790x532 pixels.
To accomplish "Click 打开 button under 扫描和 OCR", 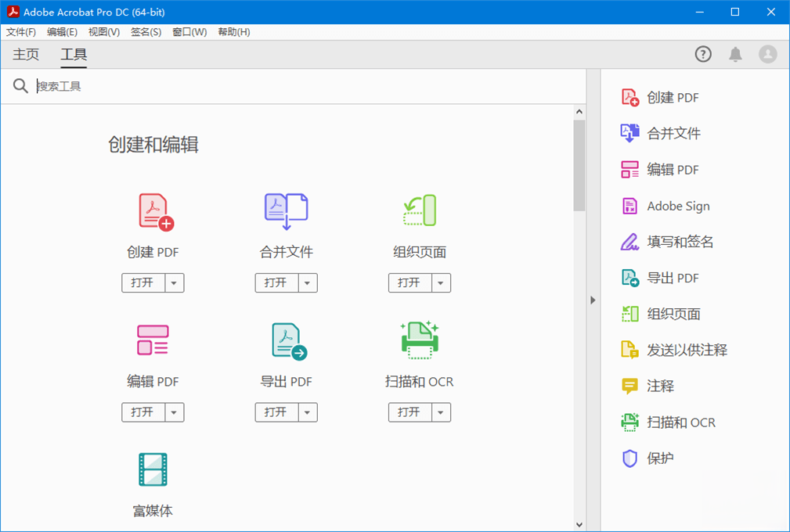I will click(x=409, y=412).
